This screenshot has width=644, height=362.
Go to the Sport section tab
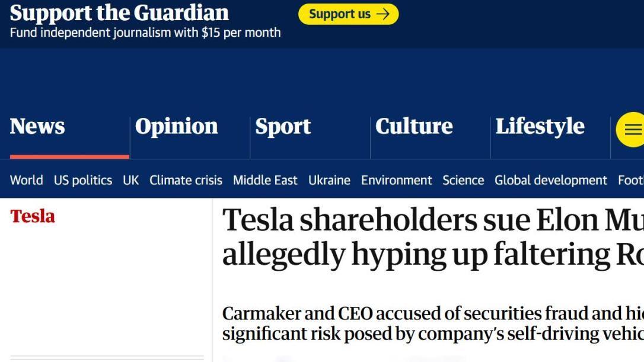point(283,126)
